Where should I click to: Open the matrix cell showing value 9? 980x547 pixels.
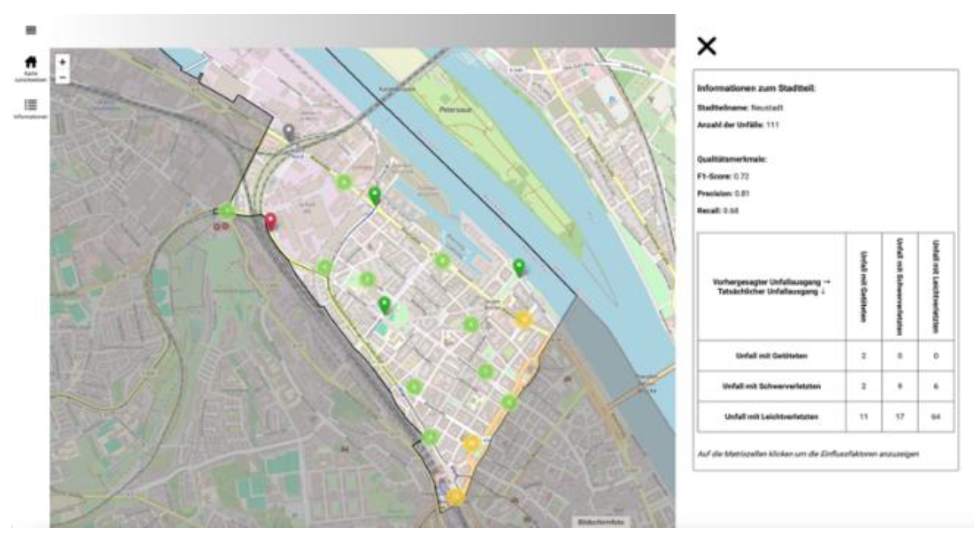point(899,386)
